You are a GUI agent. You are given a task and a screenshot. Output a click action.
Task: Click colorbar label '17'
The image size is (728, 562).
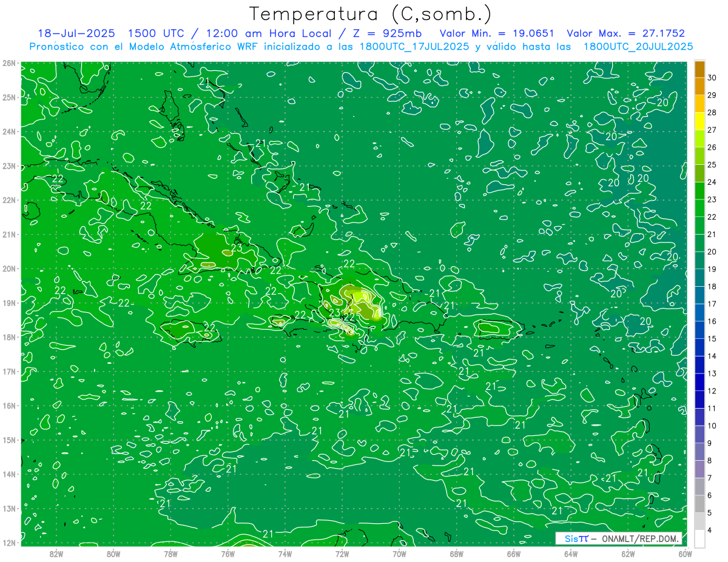713,304
